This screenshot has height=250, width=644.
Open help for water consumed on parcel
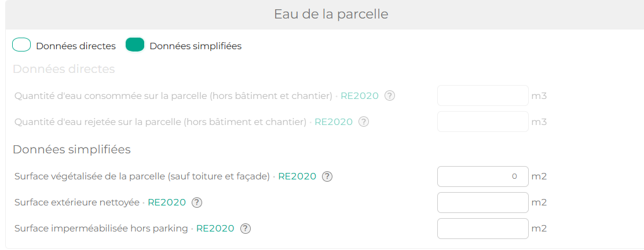[x=390, y=96]
